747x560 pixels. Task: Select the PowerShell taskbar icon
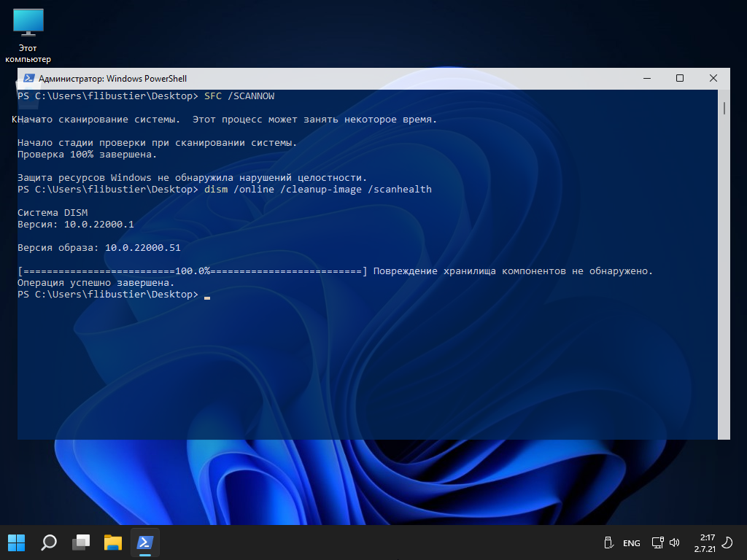(145, 542)
